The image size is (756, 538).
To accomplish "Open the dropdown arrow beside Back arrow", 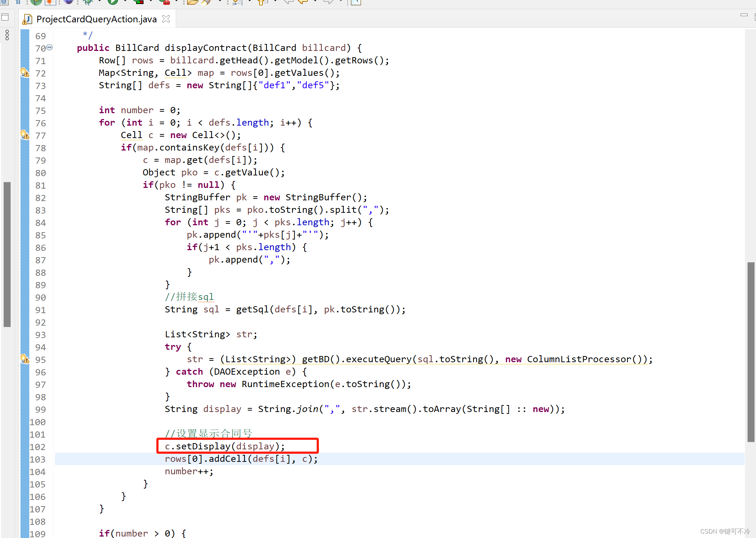I will click(315, 1).
